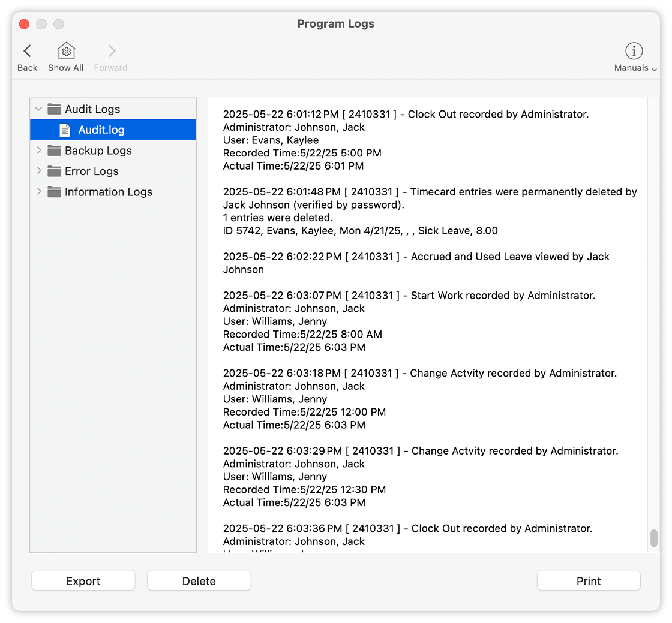The height and width of the screenshot is (623, 672).
Task: Expand the Error Logs folder
Action: [x=39, y=171]
